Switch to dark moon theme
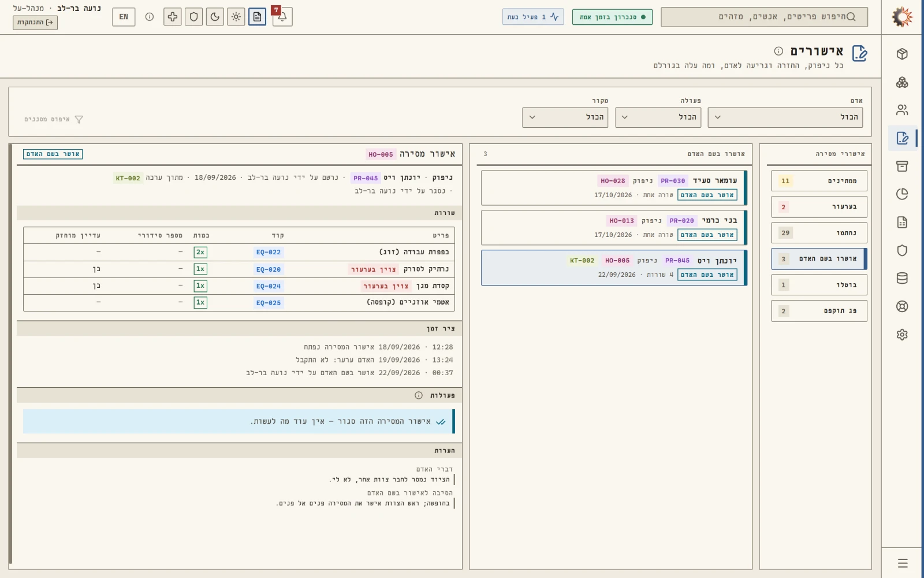924x578 pixels. (x=215, y=17)
